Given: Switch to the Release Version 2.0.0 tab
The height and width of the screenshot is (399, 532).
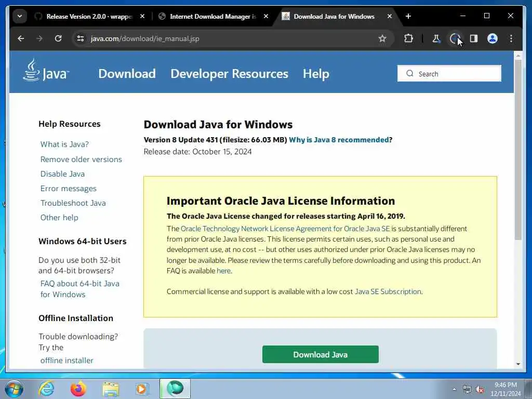Looking at the screenshot, I should click(89, 16).
